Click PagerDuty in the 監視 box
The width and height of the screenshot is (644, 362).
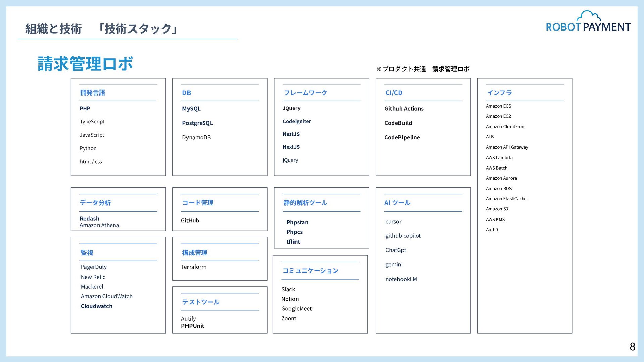pos(94,267)
